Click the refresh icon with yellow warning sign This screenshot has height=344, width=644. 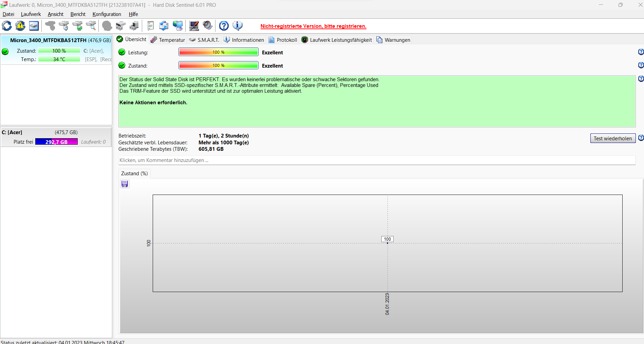point(20,26)
